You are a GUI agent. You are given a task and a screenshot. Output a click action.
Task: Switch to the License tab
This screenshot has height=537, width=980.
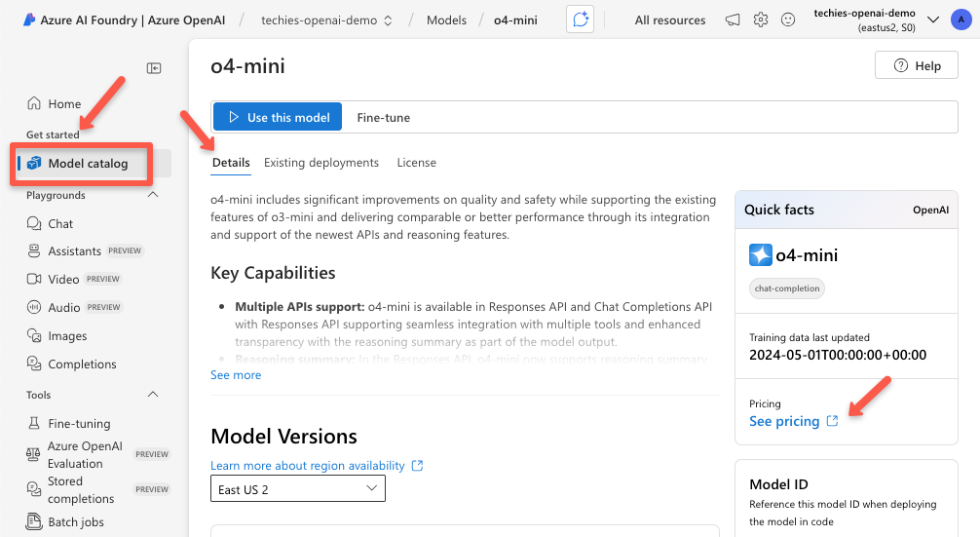[x=416, y=163]
